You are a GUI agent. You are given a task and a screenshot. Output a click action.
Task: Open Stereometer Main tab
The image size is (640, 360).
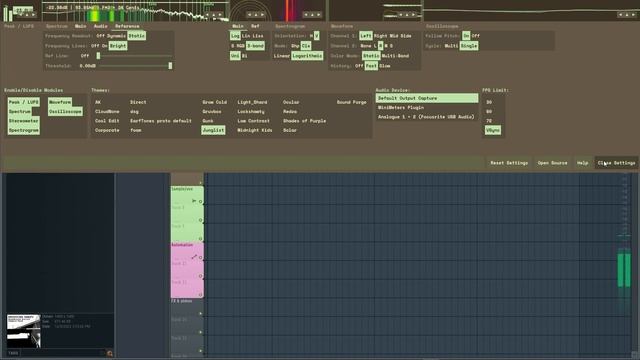[x=238, y=26]
